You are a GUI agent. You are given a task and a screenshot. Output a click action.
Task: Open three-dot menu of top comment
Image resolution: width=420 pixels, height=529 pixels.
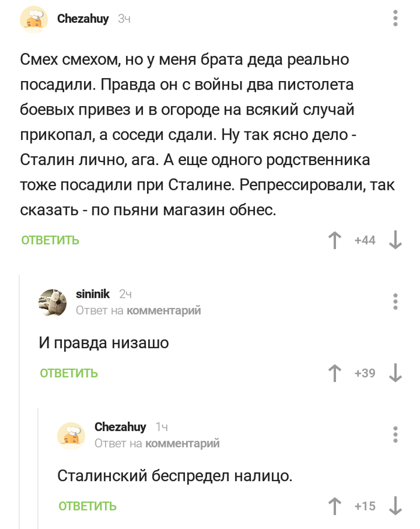tap(395, 19)
